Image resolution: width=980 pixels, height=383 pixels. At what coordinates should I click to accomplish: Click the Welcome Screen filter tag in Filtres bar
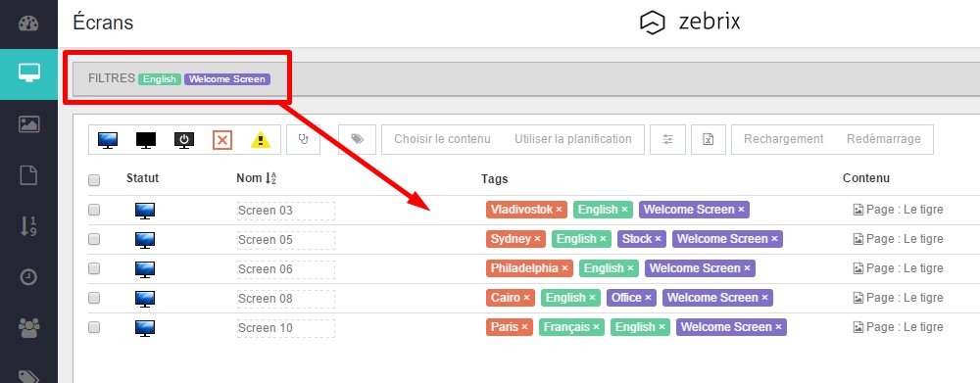[x=227, y=79]
